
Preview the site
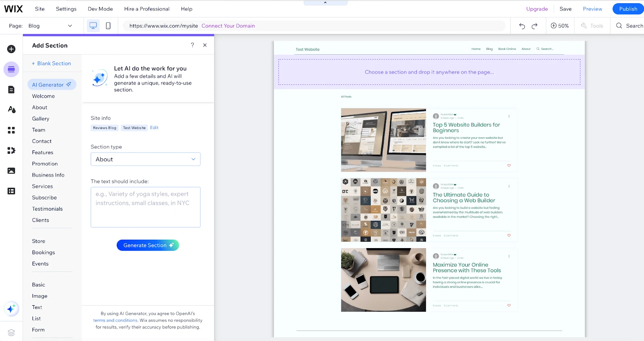point(592,9)
